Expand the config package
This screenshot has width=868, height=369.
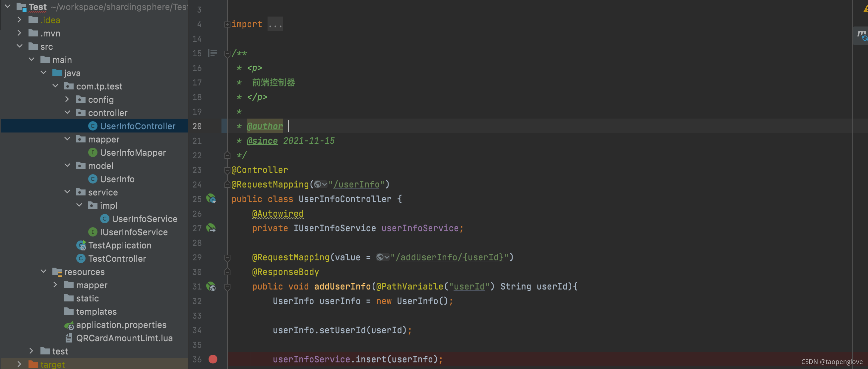coord(67,99)
